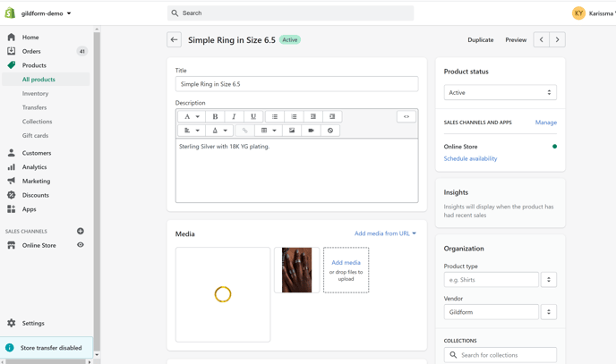Open the text alignment dropdown
This screenshot has width=616, height=364.
(x=192, y=131)
